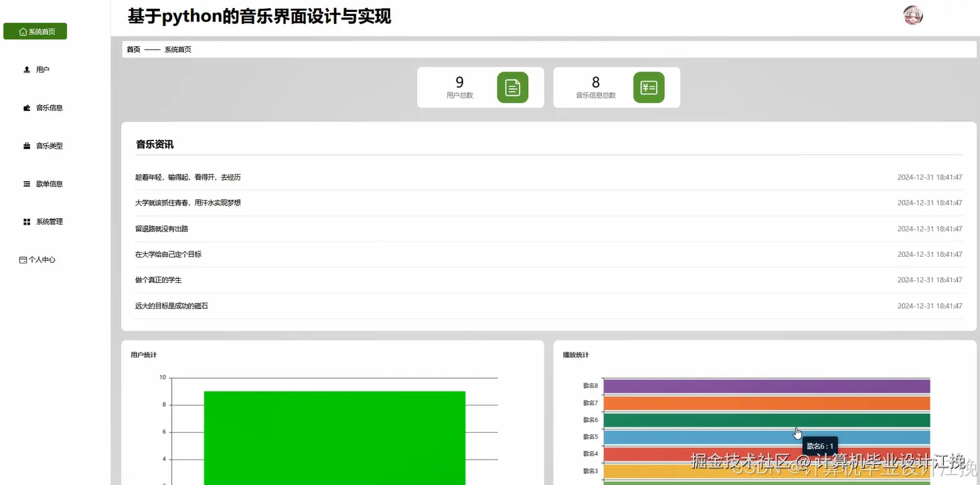The width and height of the screenshot is (980, 485).
Task: Click the list icon beside 歌单信息
Action: coord(25,183)
